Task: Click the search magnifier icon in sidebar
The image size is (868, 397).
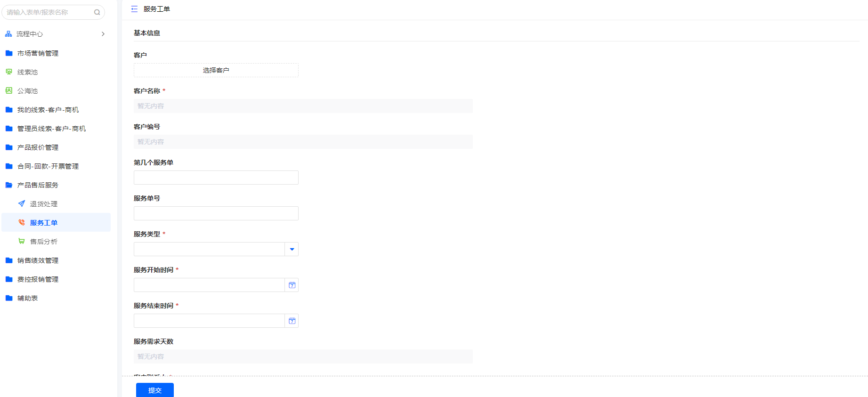Action: tap(97, 12)
